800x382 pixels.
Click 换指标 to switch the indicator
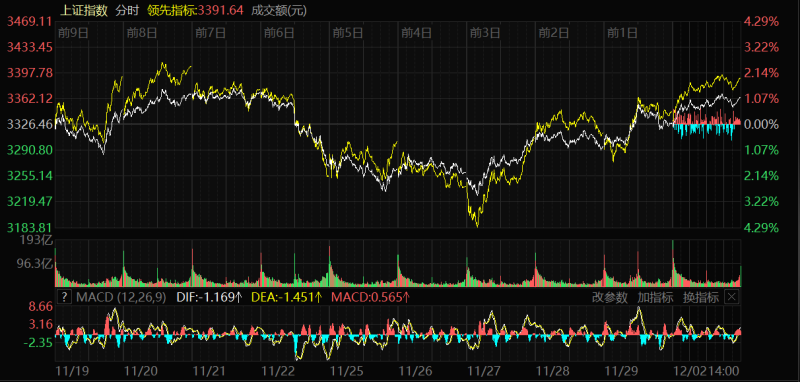point(701,298)
